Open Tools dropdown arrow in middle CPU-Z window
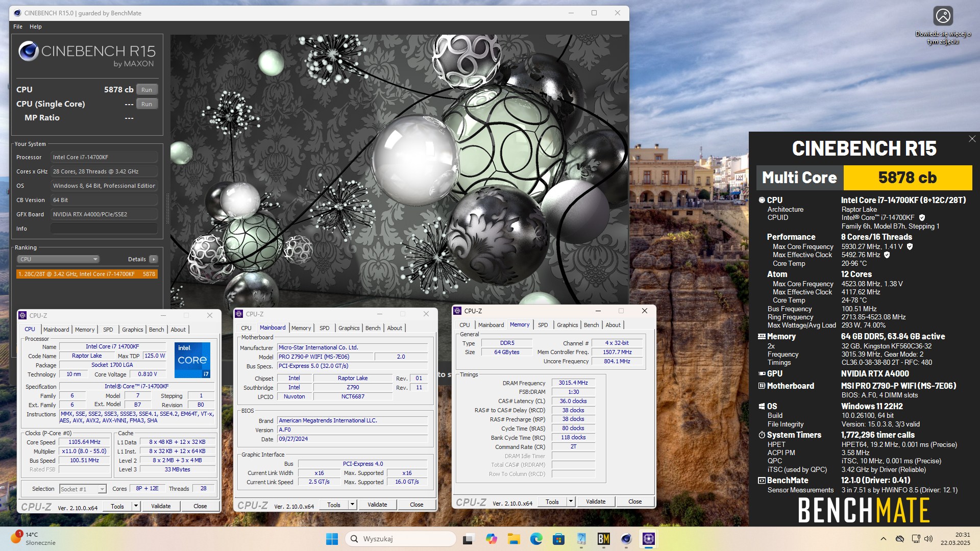Image resolution: width=980 pixels, height=551 pixels. (x=352, y=505)
